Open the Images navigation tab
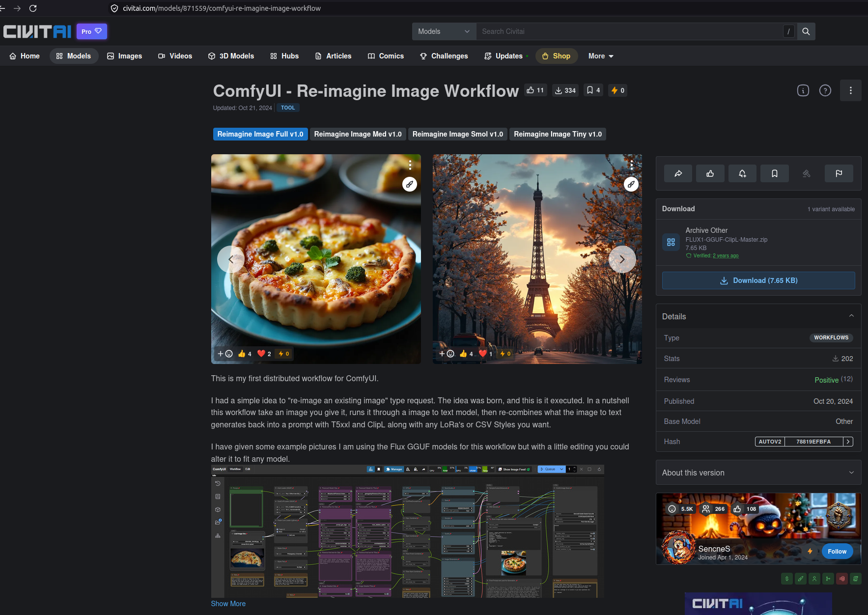This screenshot has width=868, height=615. [x=125, y=56]
